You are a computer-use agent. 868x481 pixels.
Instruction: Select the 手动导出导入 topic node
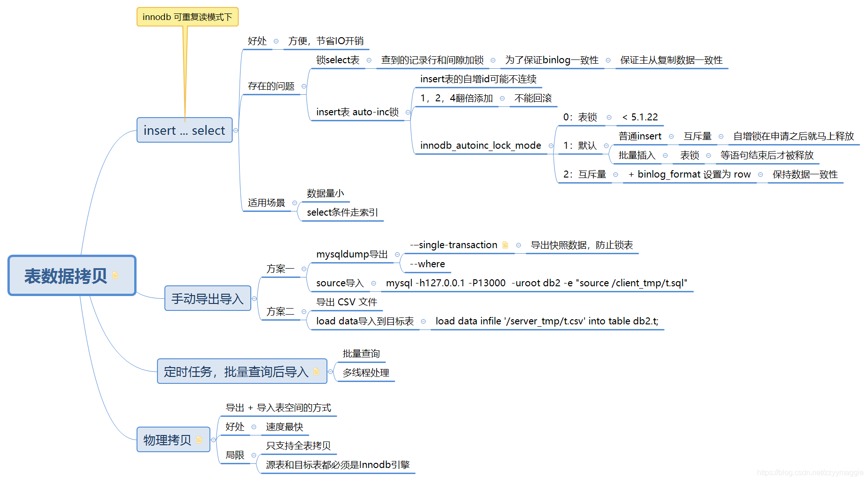208,299
